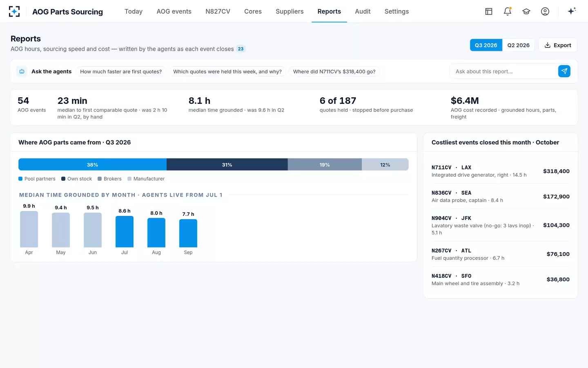Ask 'Which quotes were held this week, and why?'
588x368 pixels.
[x=227, y=72]
